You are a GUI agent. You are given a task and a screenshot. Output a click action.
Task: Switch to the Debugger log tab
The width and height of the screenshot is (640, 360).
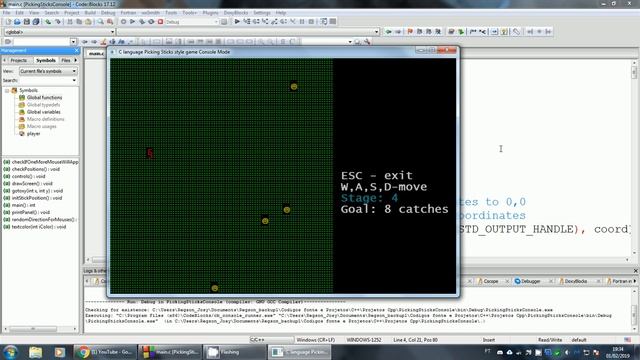(x=531, y=281)
